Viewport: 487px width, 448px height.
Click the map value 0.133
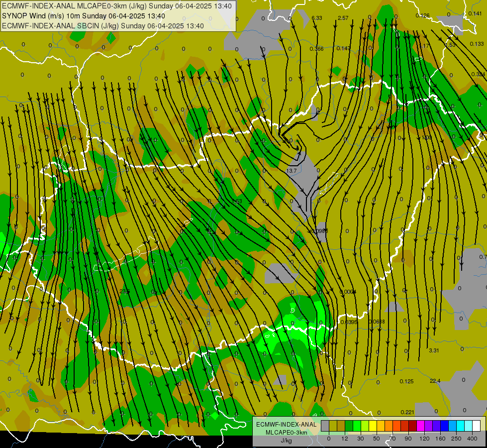click(x=477, y=44)
